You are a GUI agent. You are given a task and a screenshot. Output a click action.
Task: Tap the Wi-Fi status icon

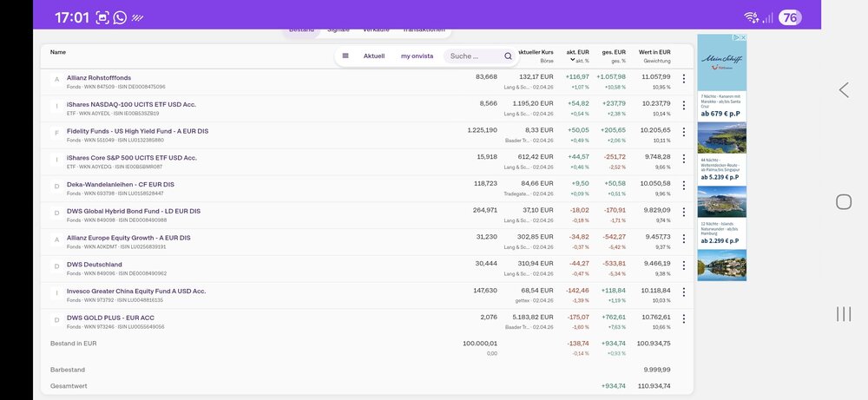click(751, 17)
